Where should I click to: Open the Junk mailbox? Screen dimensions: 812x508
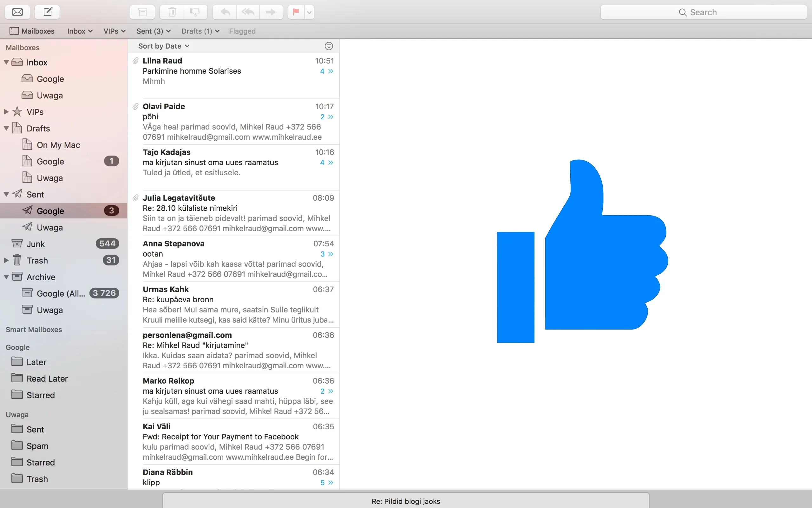click(63, 244)
